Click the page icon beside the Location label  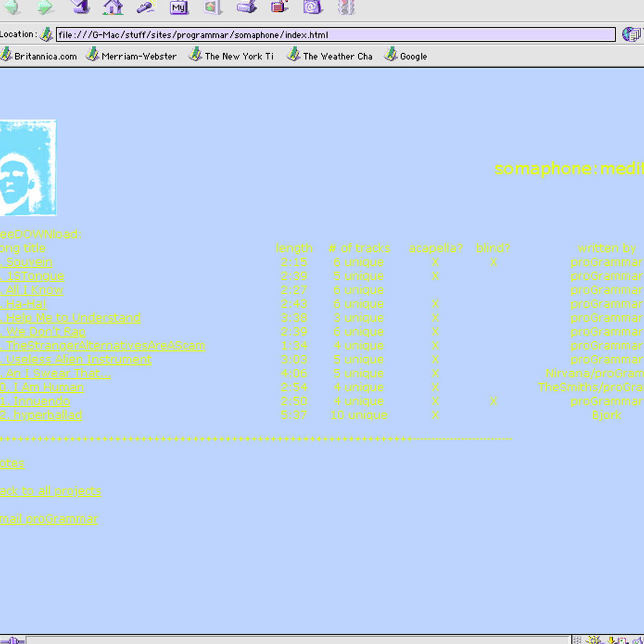46,34
